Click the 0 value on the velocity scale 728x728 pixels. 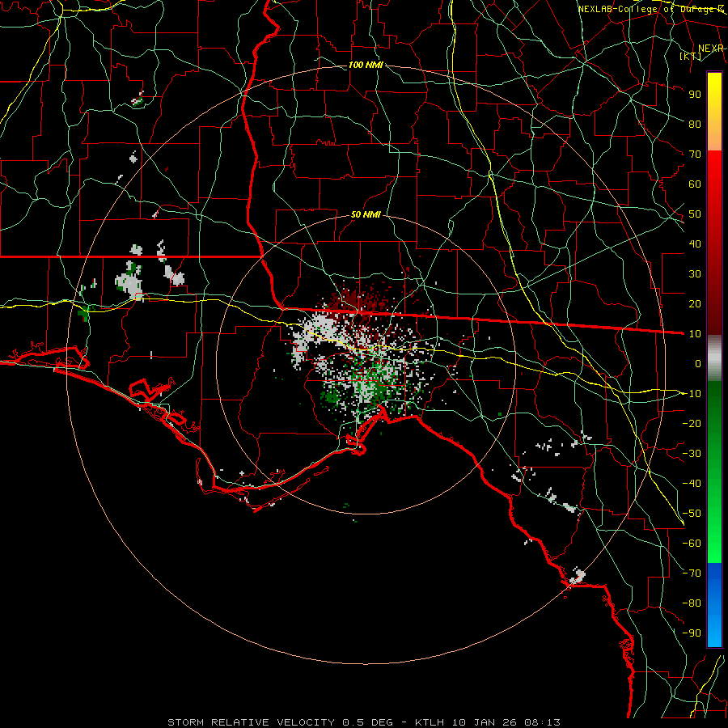698,364
